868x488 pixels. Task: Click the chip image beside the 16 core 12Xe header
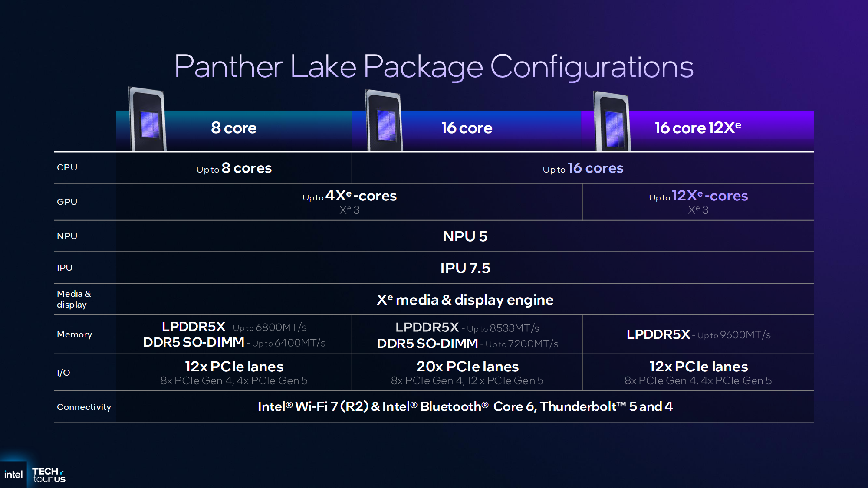[x=612, y=122]
